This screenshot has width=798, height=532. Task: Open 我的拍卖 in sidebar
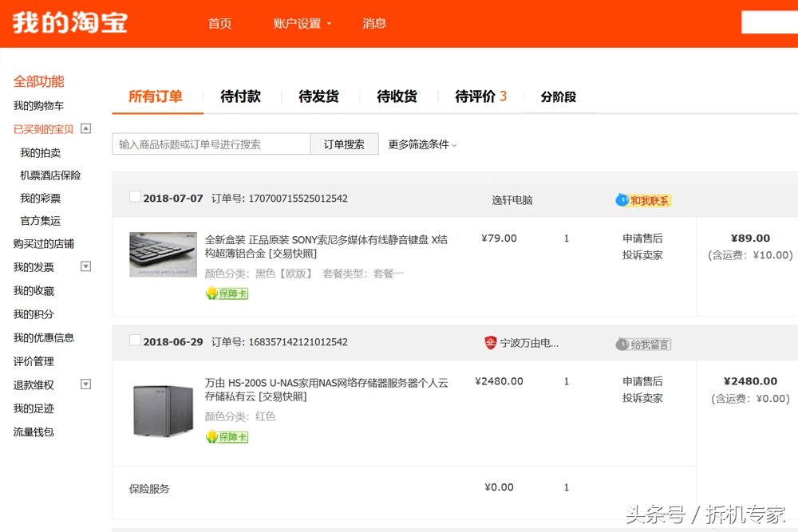click(40, 152)
